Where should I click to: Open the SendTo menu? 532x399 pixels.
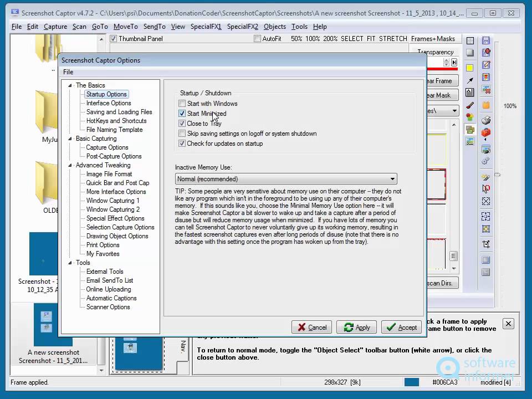click(155, 27)
